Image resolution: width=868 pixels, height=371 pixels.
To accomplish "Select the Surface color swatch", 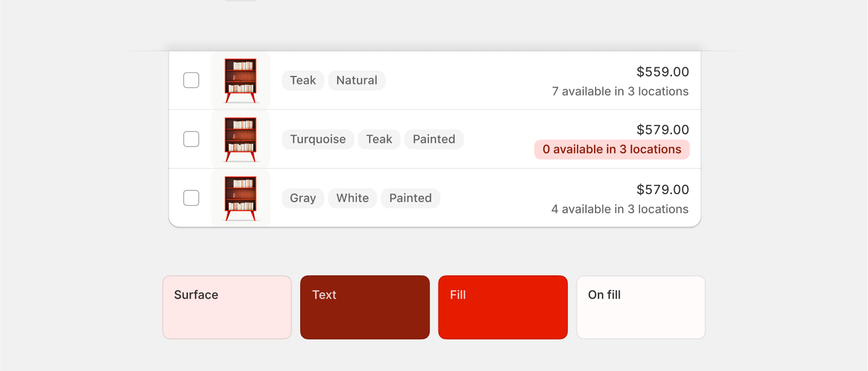I will click(227, 307).
